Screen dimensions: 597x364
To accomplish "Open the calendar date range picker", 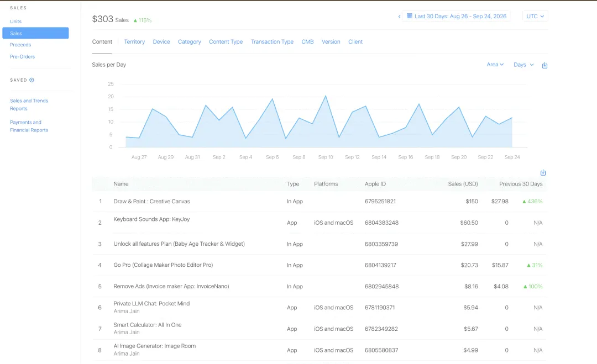I will point(456,17).
